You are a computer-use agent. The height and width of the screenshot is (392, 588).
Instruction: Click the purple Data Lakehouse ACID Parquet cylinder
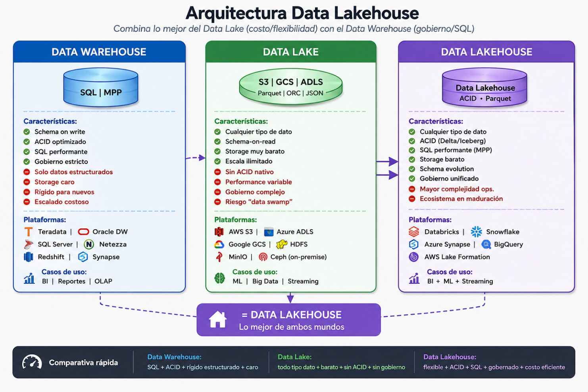(485, 88)
